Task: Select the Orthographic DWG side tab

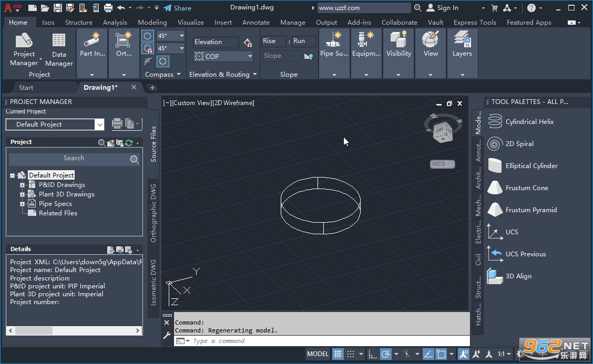Action: [x=153, y=213]
